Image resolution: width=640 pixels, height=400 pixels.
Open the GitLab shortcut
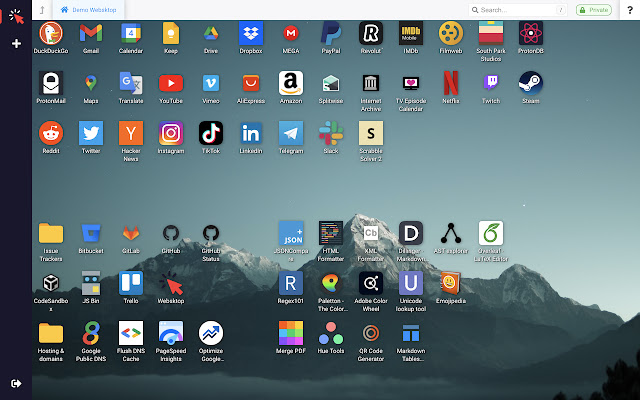(131, 233)
